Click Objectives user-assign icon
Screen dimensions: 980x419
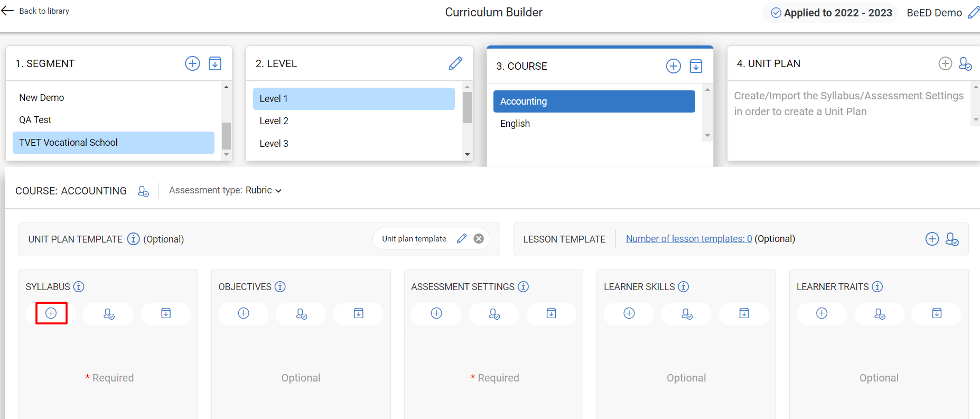[302, 313]
